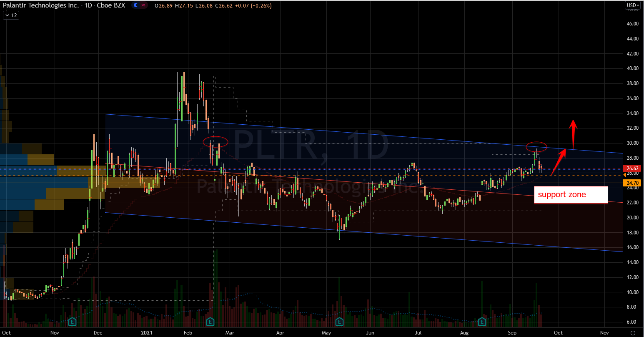Image resolution: width=644 pixels, height=337 pixels.
Task: Click the 36.00 price axis label
Action: click(633, 98)
